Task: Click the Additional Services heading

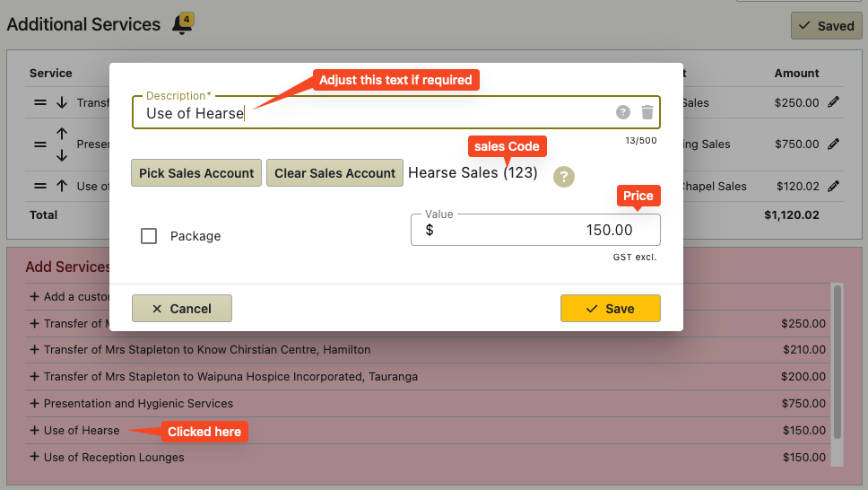Action: [x=83, y=24]
